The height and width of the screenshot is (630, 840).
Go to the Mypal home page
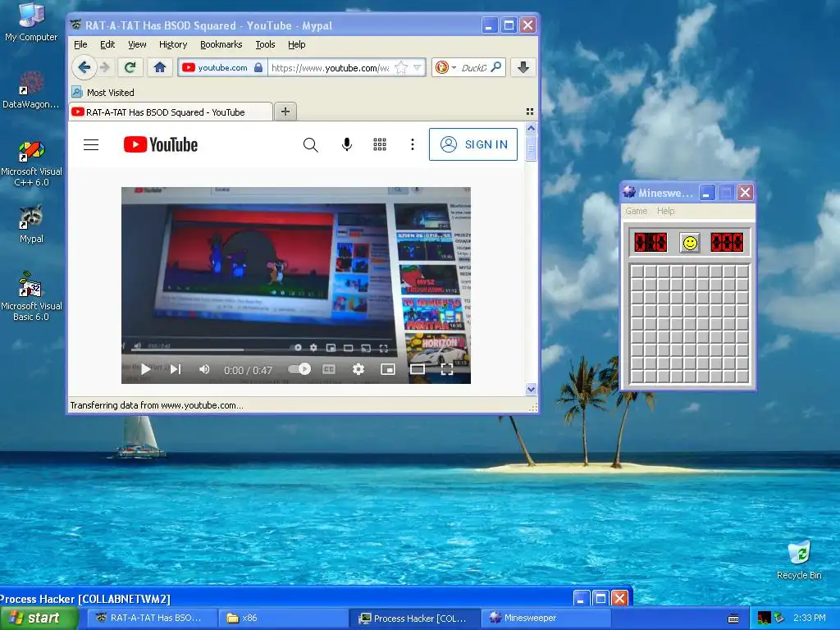pyautogui.click(x=160, y=67)
